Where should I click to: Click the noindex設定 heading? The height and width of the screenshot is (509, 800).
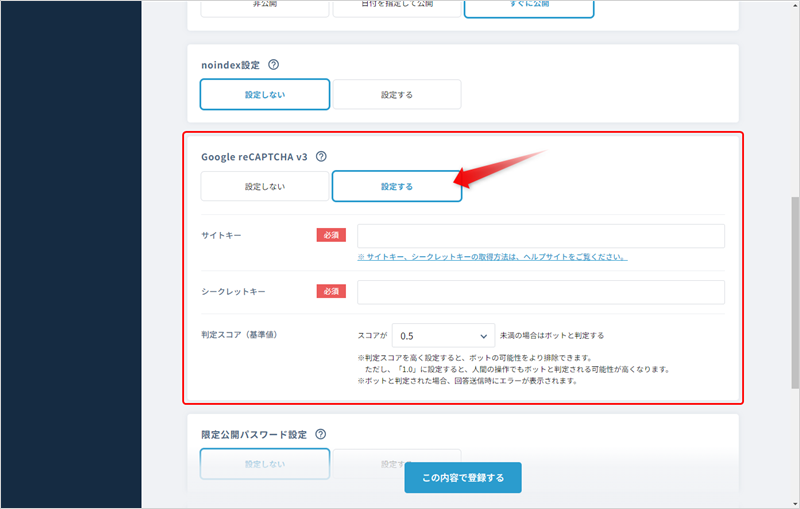pyautogui.click(x=230, y=65)
